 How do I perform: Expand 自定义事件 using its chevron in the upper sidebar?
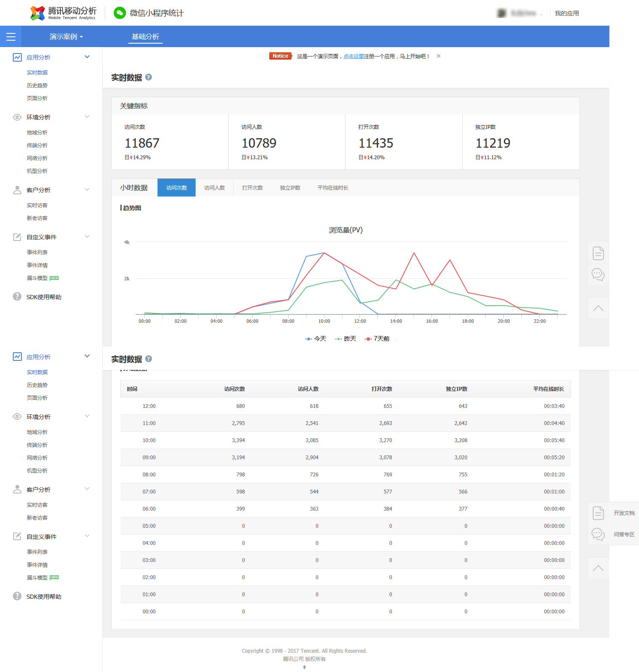pos(87,236)
